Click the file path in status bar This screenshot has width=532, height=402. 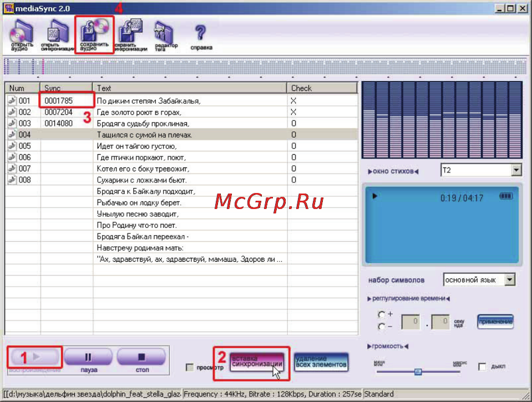pos(92,394)
